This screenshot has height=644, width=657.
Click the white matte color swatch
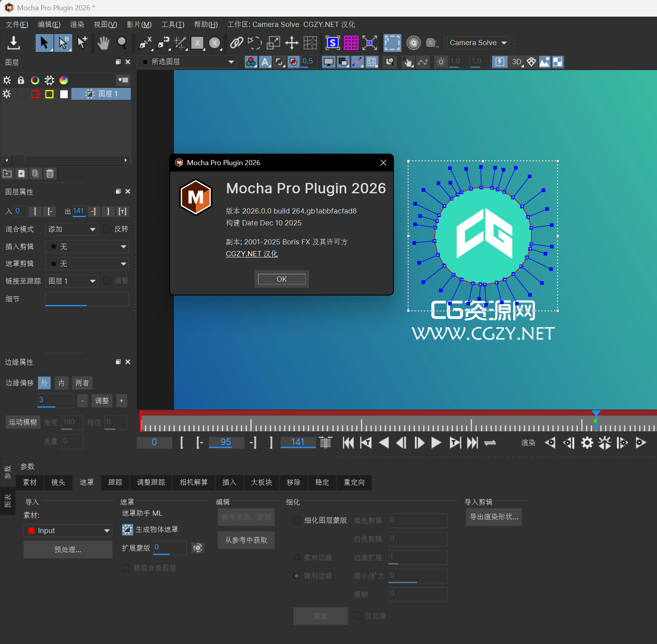tap(64, 94)
